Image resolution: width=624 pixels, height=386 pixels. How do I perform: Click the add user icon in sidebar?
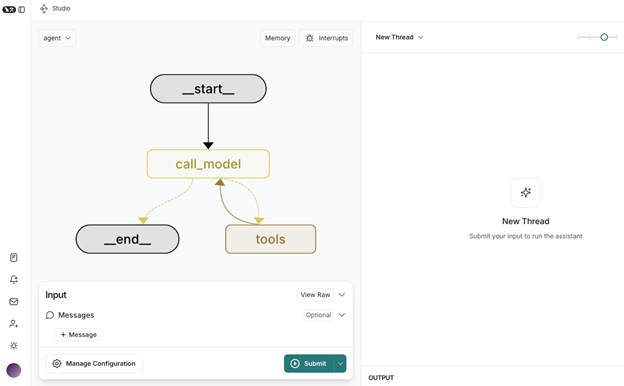coord(14,324)
